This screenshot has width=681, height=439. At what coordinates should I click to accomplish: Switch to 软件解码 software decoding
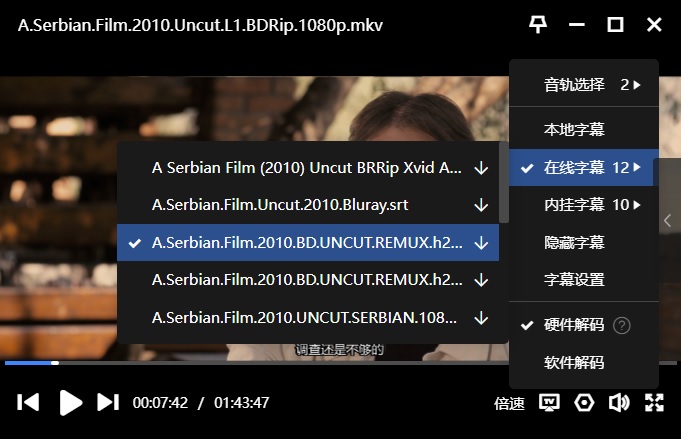pyautogui.click(x=574, y=363)
